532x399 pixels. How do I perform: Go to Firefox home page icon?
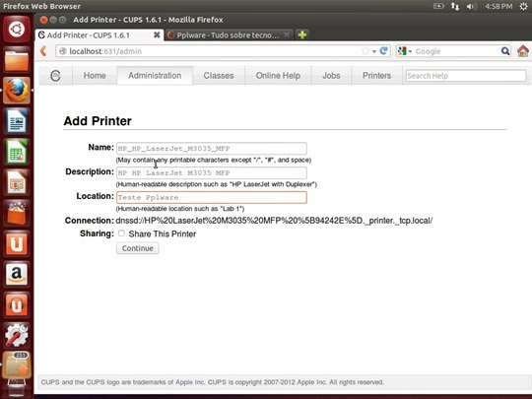click(x=523, y=51)
